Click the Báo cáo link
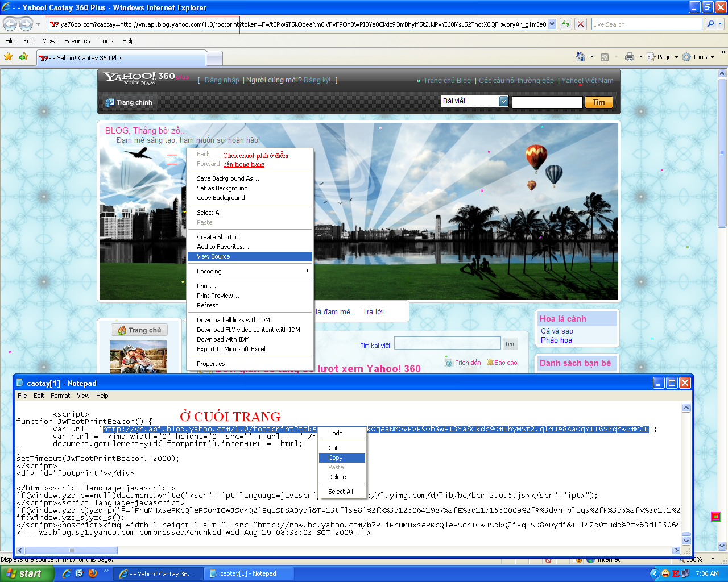This screenshot has height=582, width=728. (x=506, y=363)
